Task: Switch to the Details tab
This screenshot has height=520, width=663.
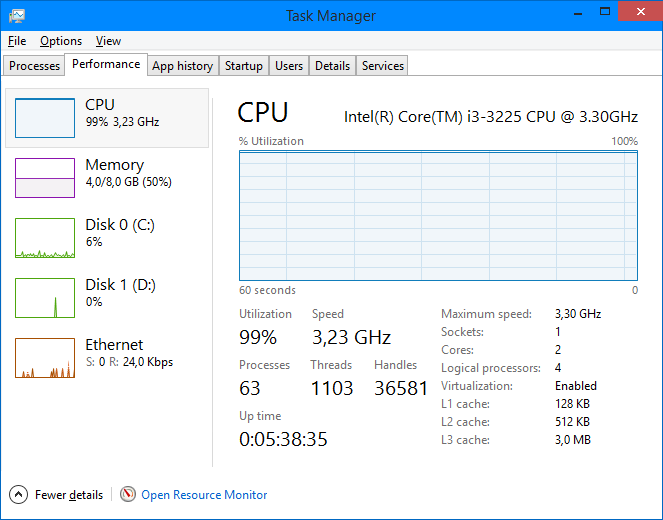Action: (332, 66)
